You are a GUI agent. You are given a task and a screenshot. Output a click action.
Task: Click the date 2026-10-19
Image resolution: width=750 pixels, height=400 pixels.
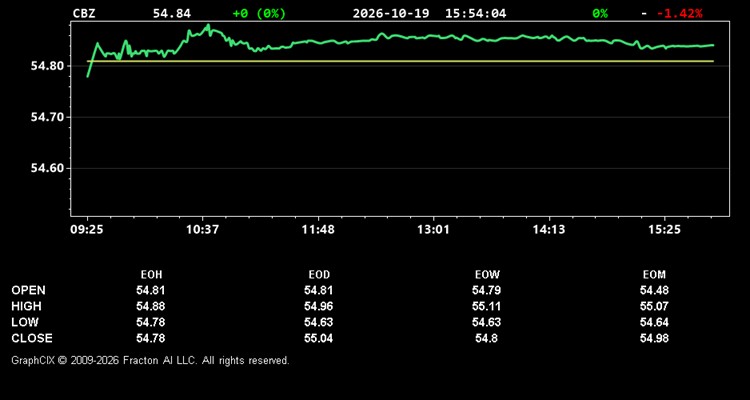pyautogui.click(x=393, y=13)
